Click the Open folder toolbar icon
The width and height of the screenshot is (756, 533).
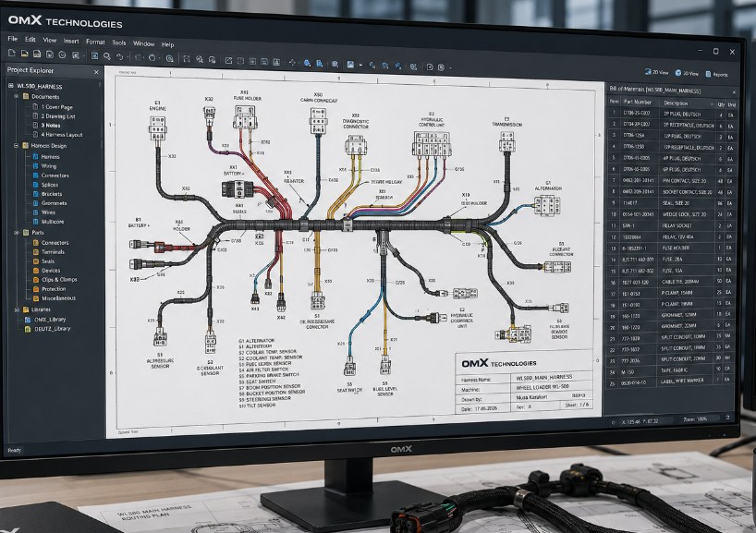point(24,54)
